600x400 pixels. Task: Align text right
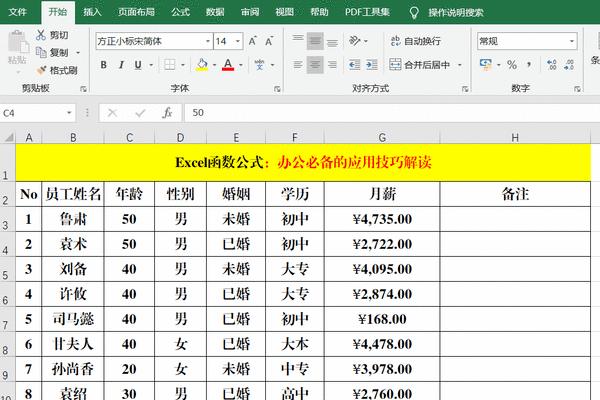332,65
